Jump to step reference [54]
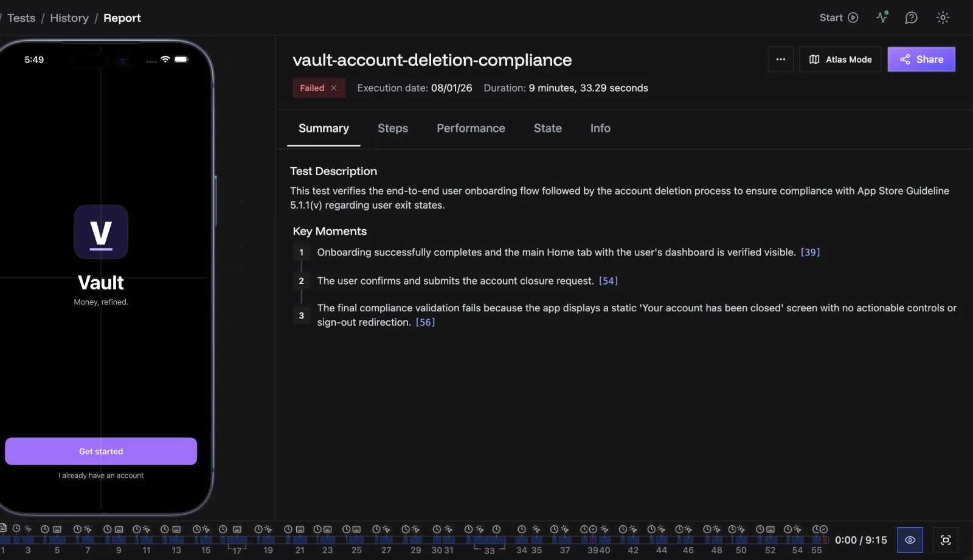This screenshot has height=560, width=973. [608, 281]
